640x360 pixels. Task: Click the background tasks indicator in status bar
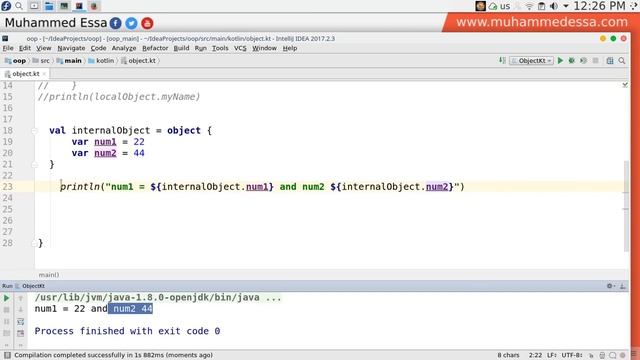point(623,355)
